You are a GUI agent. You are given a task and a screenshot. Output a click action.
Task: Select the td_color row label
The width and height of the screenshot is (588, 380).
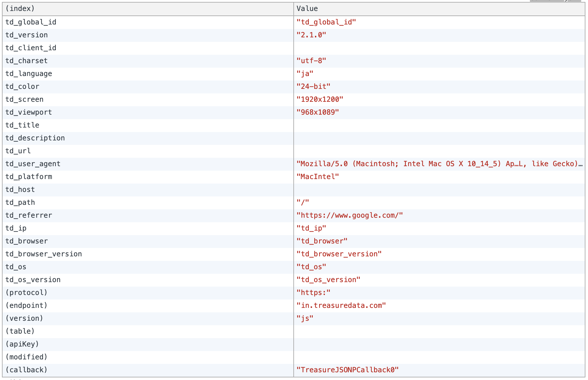(22, 87)
